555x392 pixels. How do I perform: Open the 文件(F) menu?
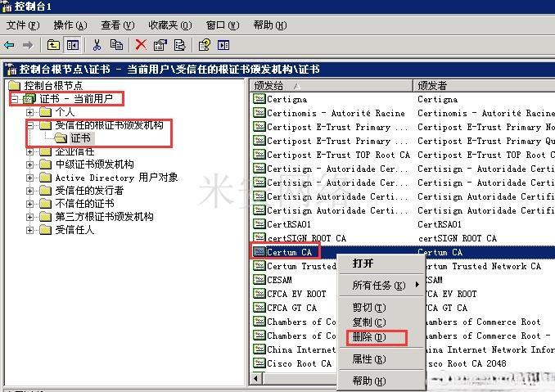(x=23, y=25)
